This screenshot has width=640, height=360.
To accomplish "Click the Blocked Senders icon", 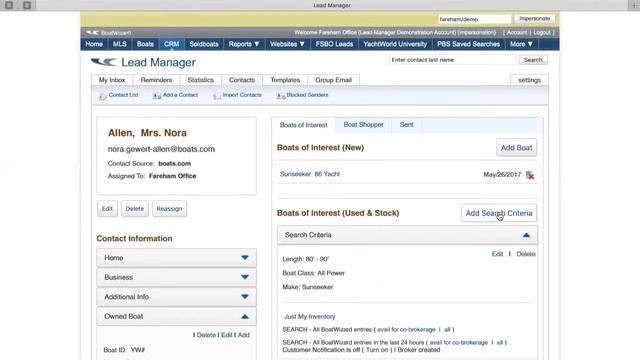I will pyautogui.click(x=280, y=96).
